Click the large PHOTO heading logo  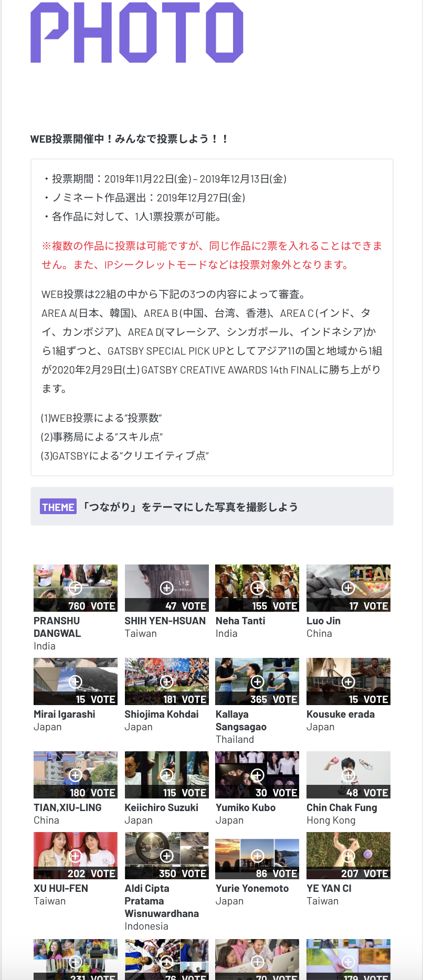pos(137,33)
